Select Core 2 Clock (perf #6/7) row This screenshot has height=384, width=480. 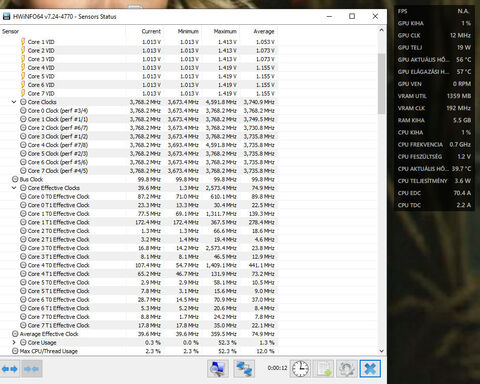tap(139, 128)
